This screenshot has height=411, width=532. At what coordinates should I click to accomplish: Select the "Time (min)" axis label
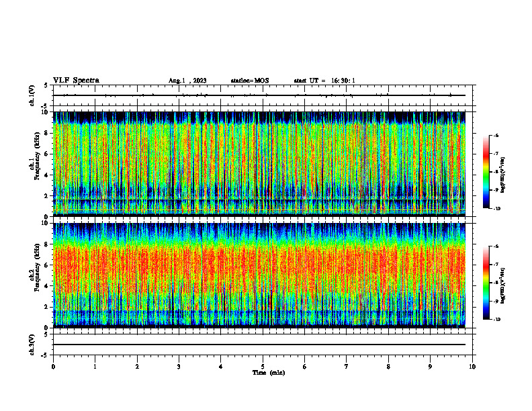pyautogui.click(x=269, y=373)
